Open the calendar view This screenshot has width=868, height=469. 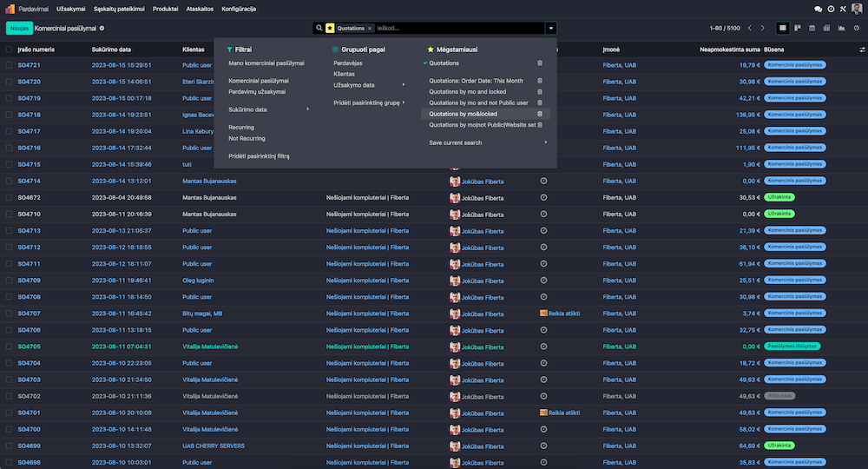click(812, 28)
